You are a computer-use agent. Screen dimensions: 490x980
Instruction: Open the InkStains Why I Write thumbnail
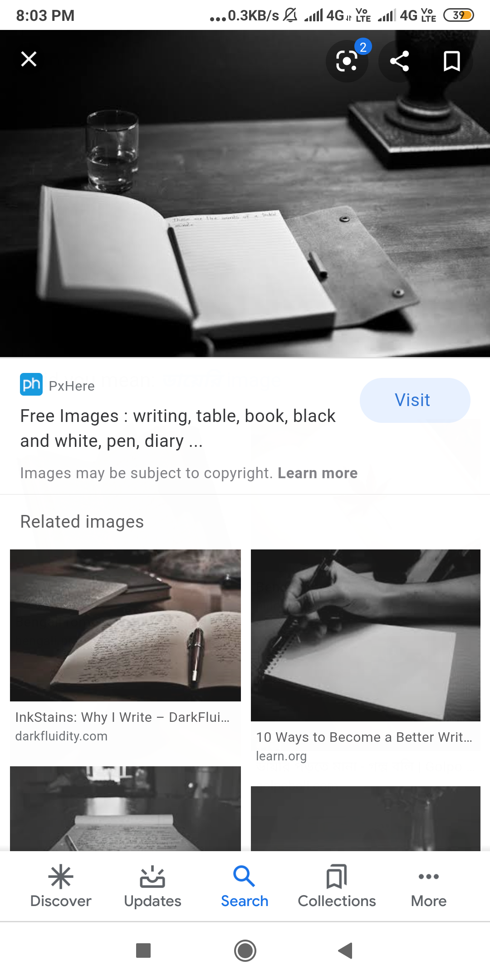pos(125,625)
